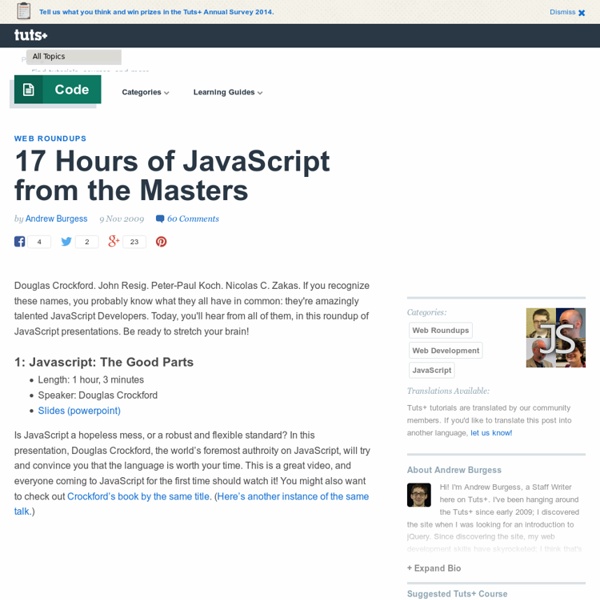Image resolution: width=600 pixels, height=600 pixels.
Task: Open the Code section button
Action: click(58, 90)
